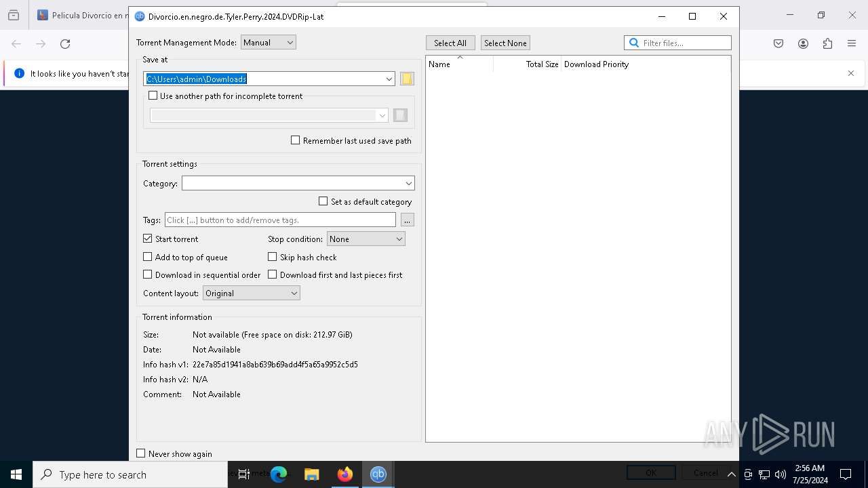
Task: Expand save path combo box arrow
Action: tap(389, 79)
